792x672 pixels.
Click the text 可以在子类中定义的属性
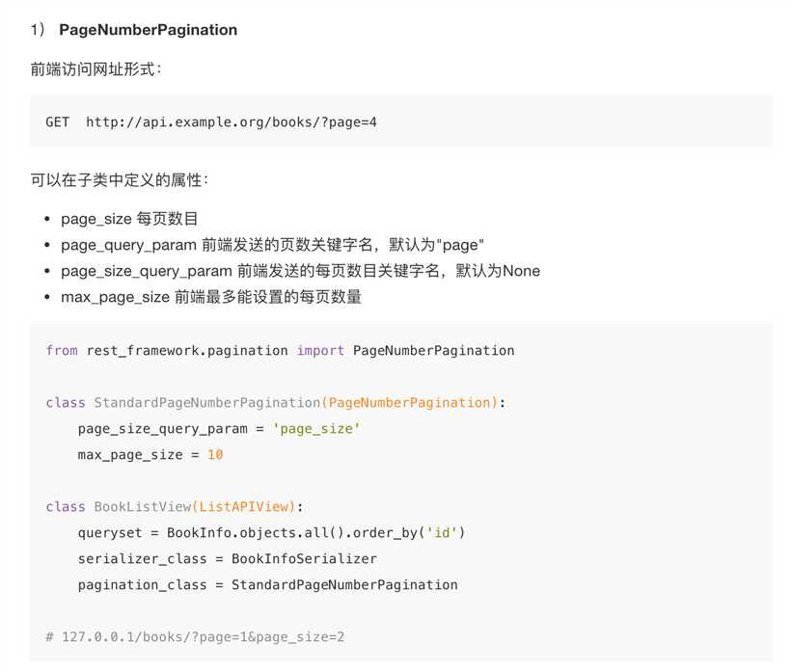(120, 179)
